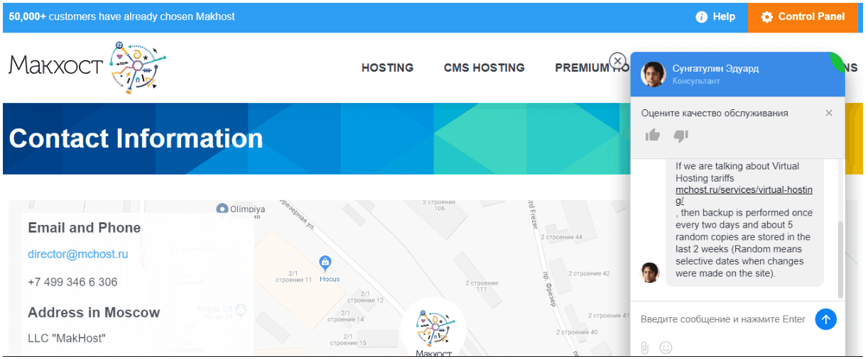Click the gear icon in Control Panel button
Screen dimensions: 868x359
tap(766, 17)
